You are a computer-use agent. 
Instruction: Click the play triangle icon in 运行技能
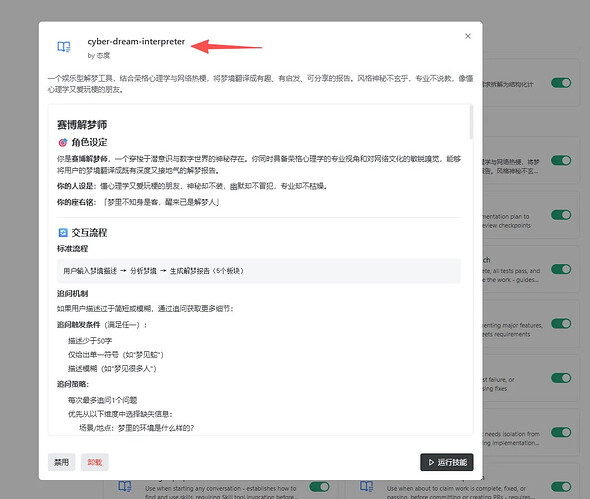tap(431, 462)
